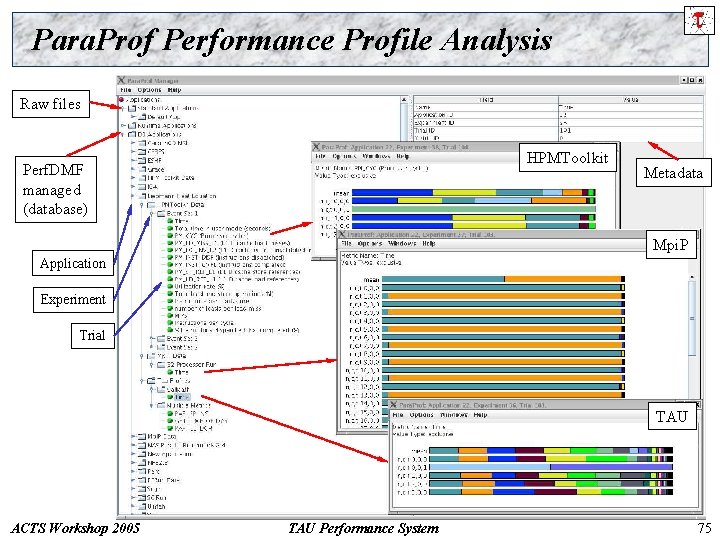720x540 pixels.
Task: Click the New Application folder icon
Action: click(x=142, y=454)
